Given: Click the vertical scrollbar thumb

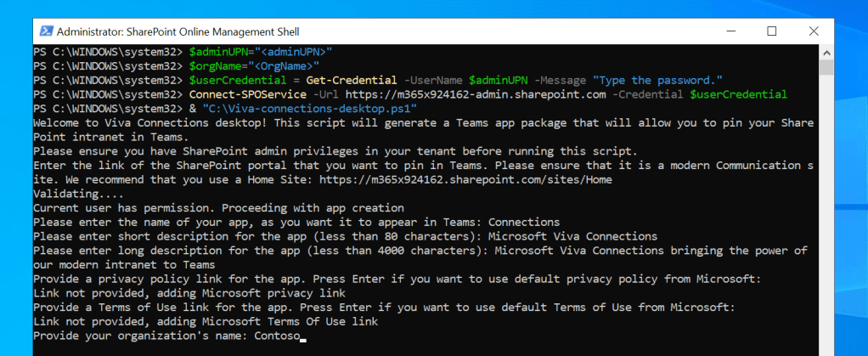Looking at the screenshot, I should 825,69.
